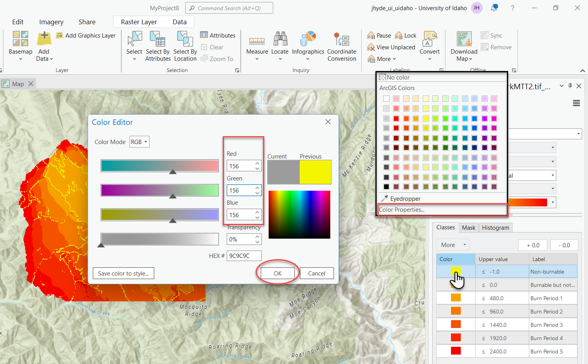
Task: Open the Basemap gallery icon
Action: 20,39
